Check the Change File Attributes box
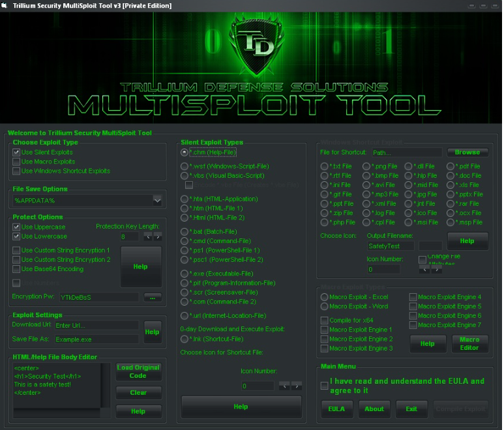The image size is (504, 430). click(x=422, y=259)
